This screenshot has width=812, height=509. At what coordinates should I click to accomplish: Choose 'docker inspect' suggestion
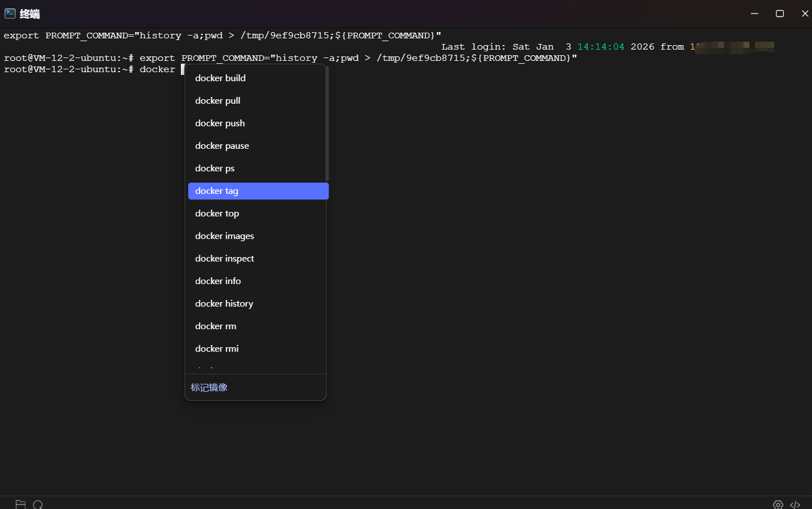click(x=257, y=258)
